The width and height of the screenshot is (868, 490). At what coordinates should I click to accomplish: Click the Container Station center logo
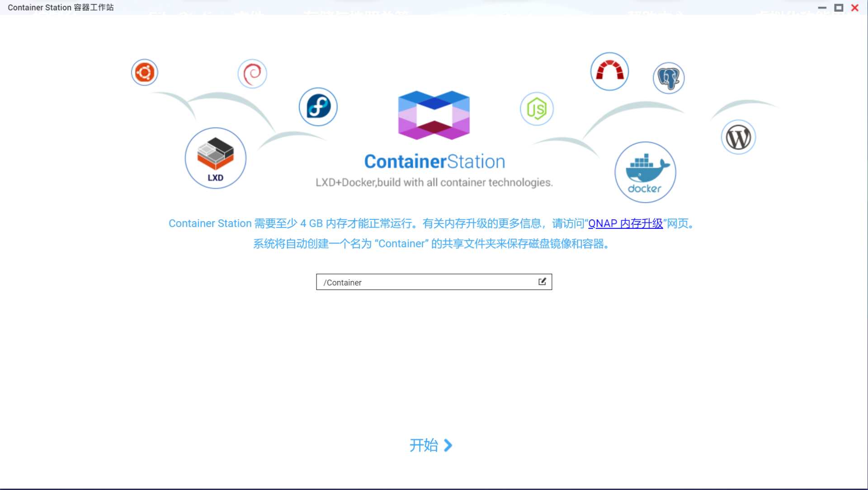click(x=434, y=115)
